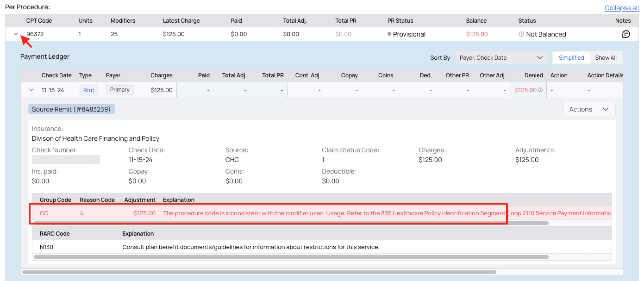Click the procedure code inconsistent explanation text

pos(387,213)
